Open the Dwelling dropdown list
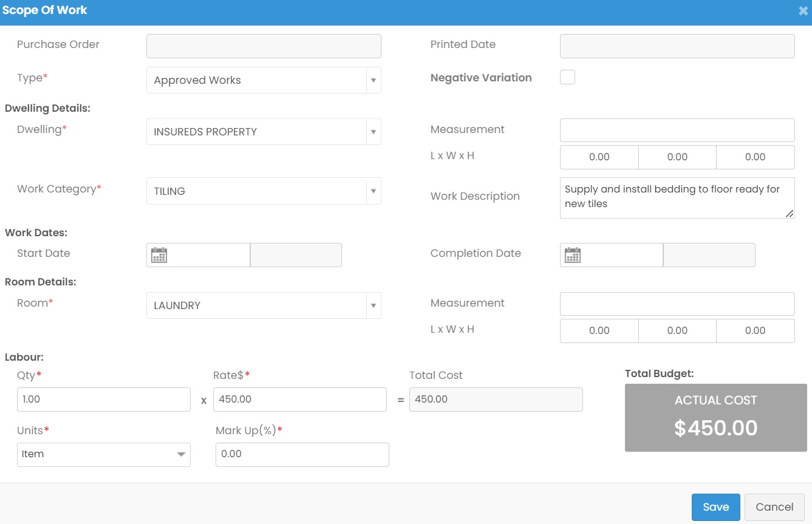The image size is (812, 524). coord(373,132)
